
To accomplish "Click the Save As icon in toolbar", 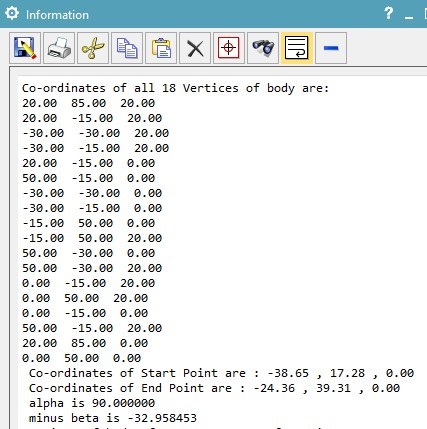I will coord(25,48).
